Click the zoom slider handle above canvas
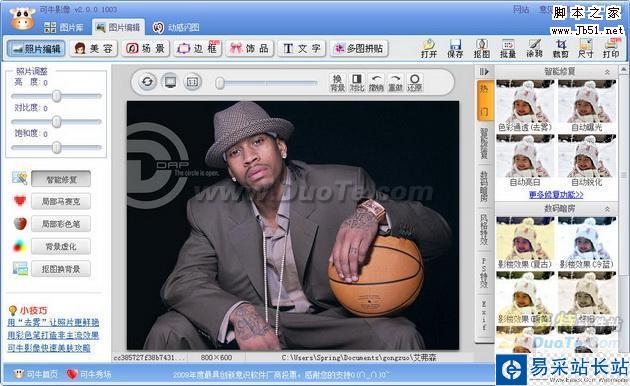 pyautogui.click(x=220, y=83)
